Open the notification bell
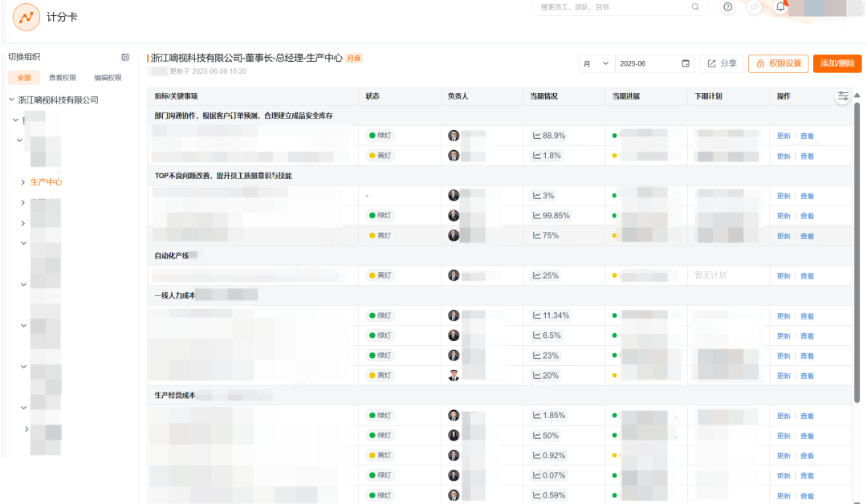Screen dimensions: 867x504 (x=780, y=7)
